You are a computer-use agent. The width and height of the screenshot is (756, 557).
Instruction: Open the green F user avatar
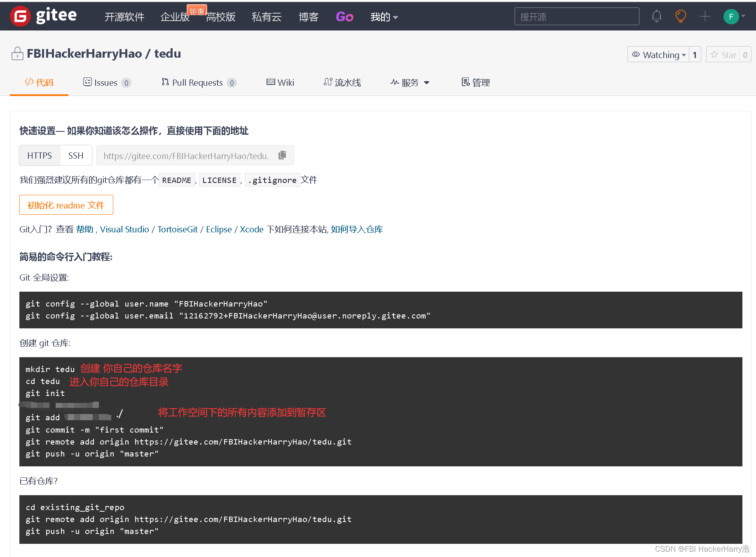coord(731,16)
